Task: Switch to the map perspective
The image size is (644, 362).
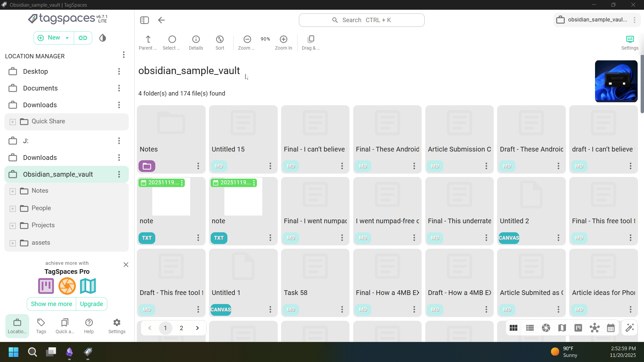Action: 562,328
